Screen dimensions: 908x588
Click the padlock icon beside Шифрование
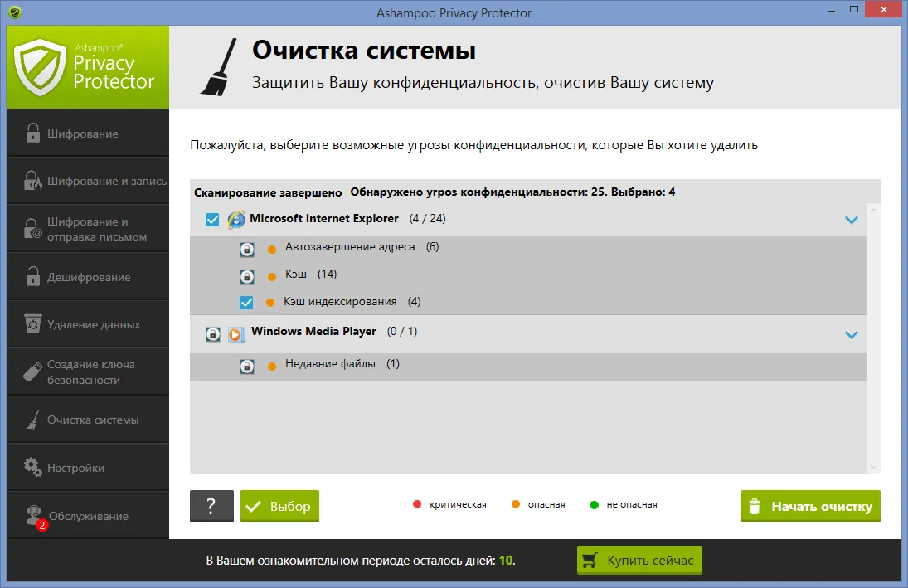(x=33, y=133)
